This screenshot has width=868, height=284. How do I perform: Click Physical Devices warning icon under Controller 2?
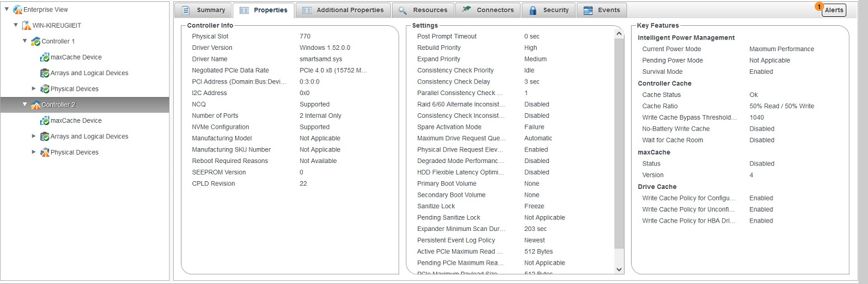pos(45,153)
